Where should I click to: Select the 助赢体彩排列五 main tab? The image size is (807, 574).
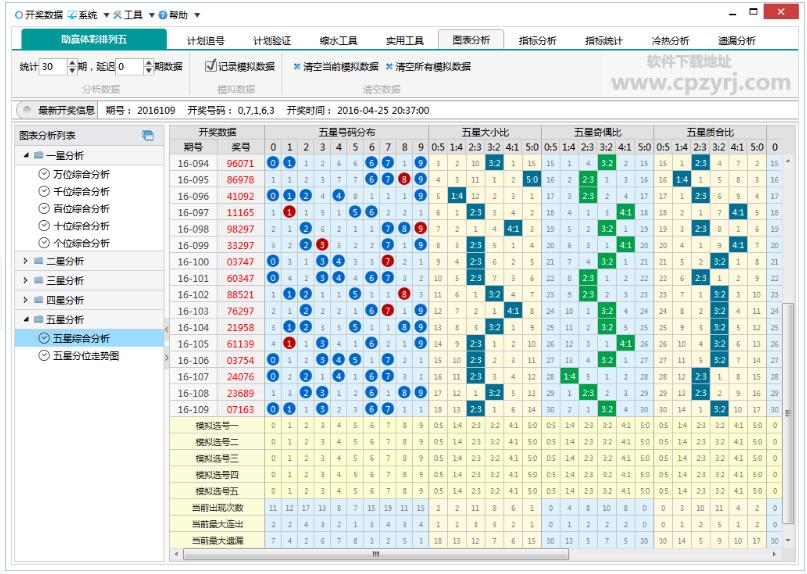click(94, 40)
